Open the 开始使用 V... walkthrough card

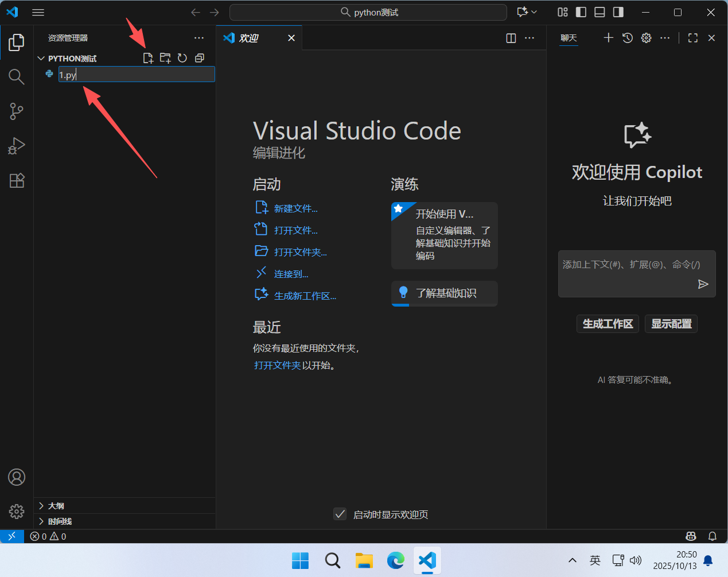445,235
